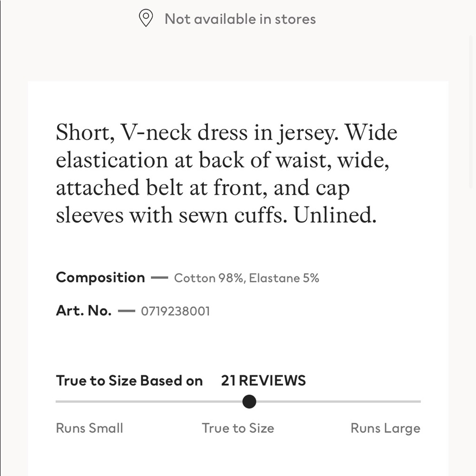476x476 pixels.
Task: Click slider track right of the knob
Action: click(x=338, y=402)
